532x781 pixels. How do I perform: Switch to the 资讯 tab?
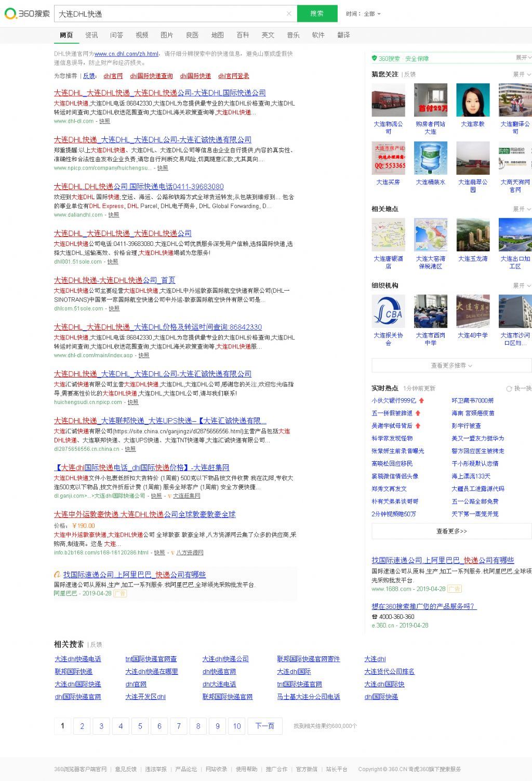point(91,35)
